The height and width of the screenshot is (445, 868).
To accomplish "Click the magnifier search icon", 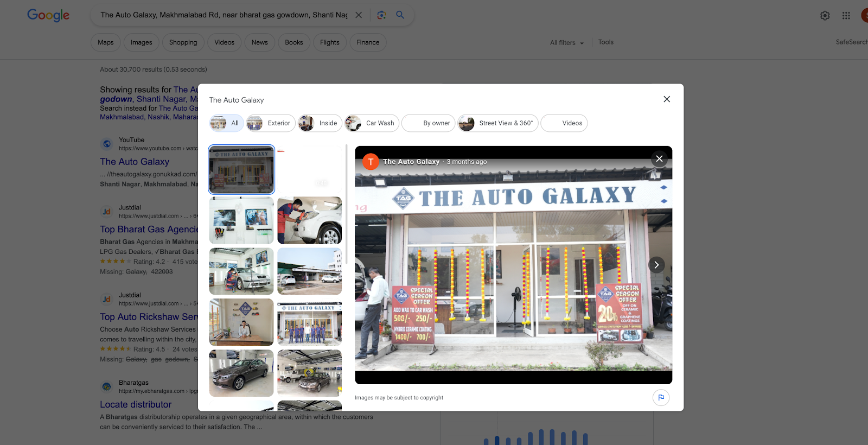I will click(x=400, y=15).
